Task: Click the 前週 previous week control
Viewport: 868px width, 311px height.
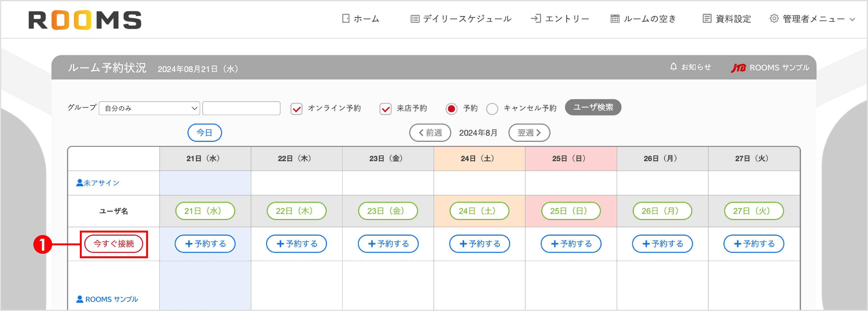Action: tap(430, 132)
